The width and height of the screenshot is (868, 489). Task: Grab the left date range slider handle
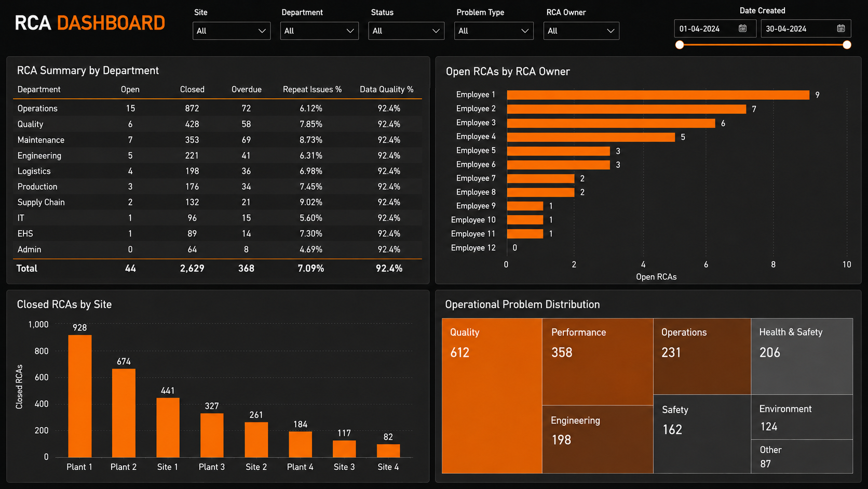680,45
